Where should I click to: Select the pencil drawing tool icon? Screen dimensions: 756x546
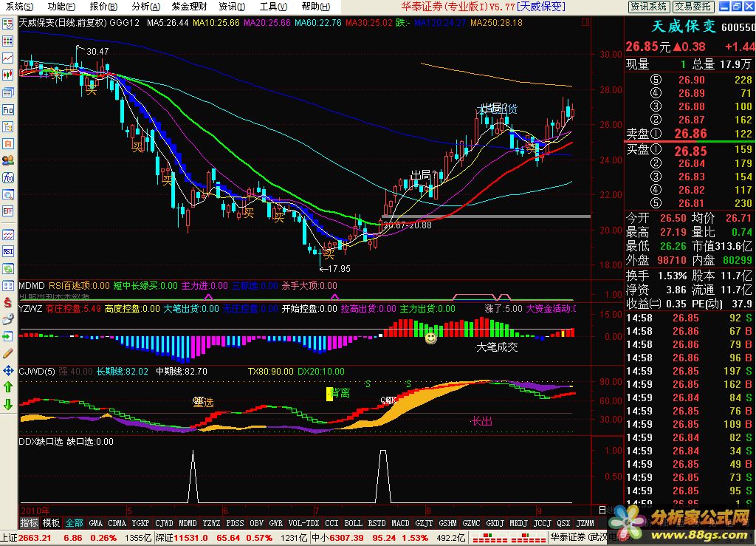7,354
